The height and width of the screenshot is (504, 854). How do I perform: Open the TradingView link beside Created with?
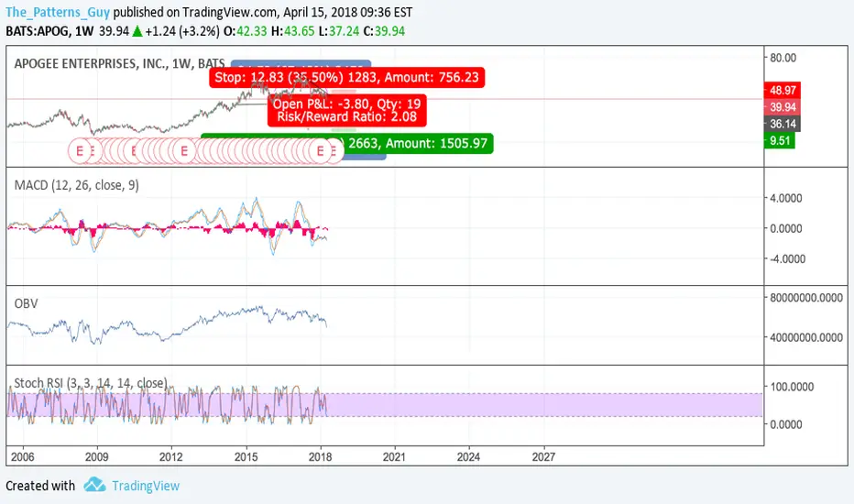146,486
